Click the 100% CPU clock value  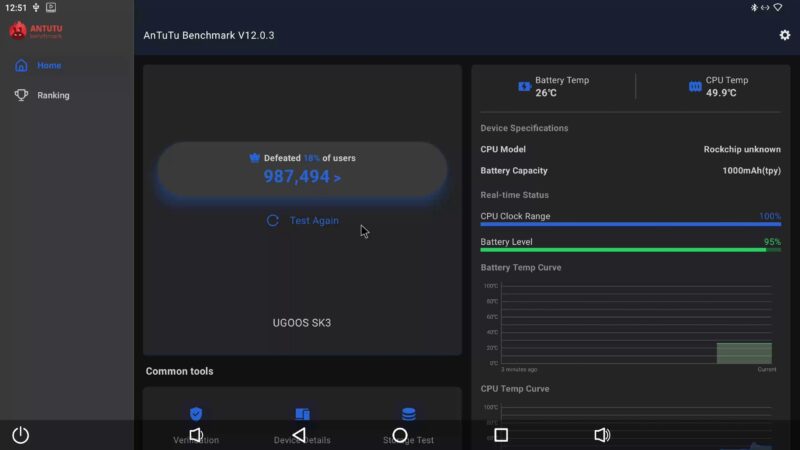point(770,216)
